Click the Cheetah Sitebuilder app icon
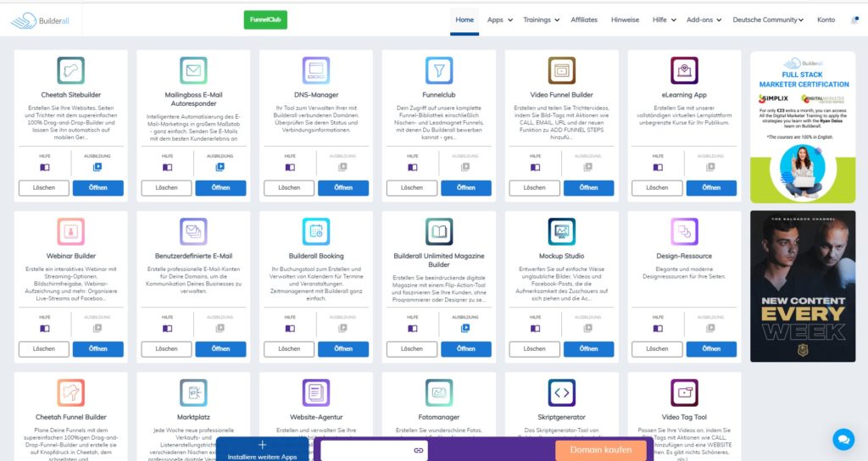Image resolution: width=868 pixels, height=461 pixels. pyautogui.click(x=71, y=70)
